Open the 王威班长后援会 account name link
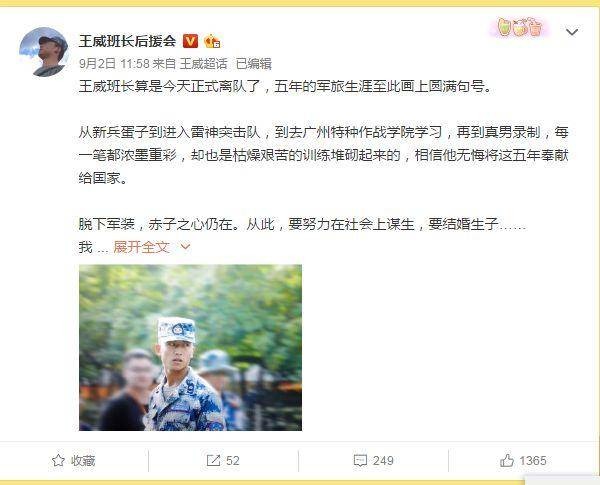Viewport: 600px width, 485px height. (127, 41)
